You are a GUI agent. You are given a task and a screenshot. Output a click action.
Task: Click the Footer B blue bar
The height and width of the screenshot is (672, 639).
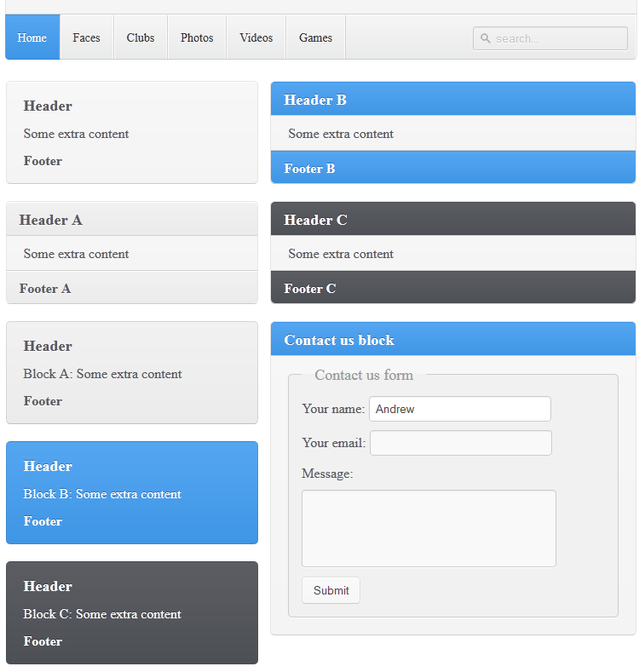coord(452,169)
